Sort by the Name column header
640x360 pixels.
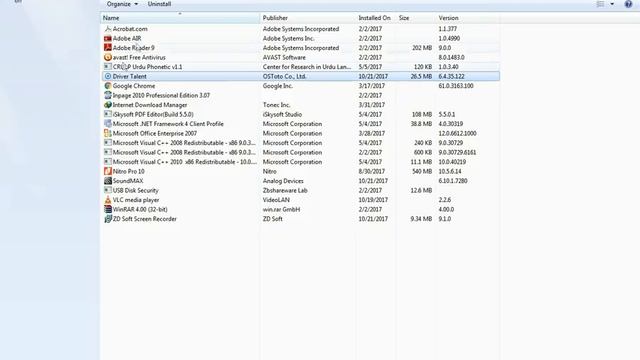pyautogui.click(x=180, y=18)
